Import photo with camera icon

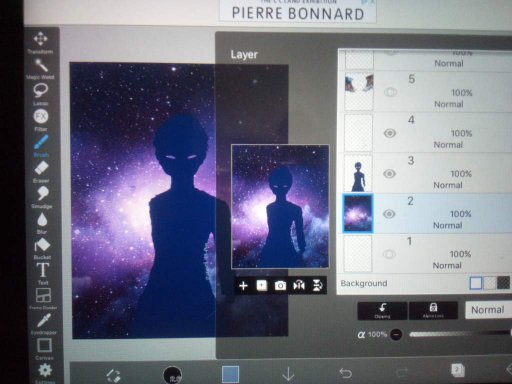(x=280, y=286)
